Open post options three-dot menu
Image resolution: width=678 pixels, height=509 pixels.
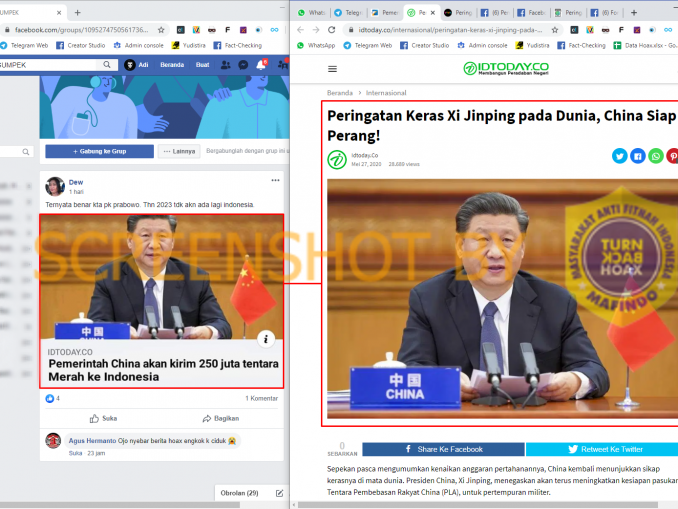(275, 180)
